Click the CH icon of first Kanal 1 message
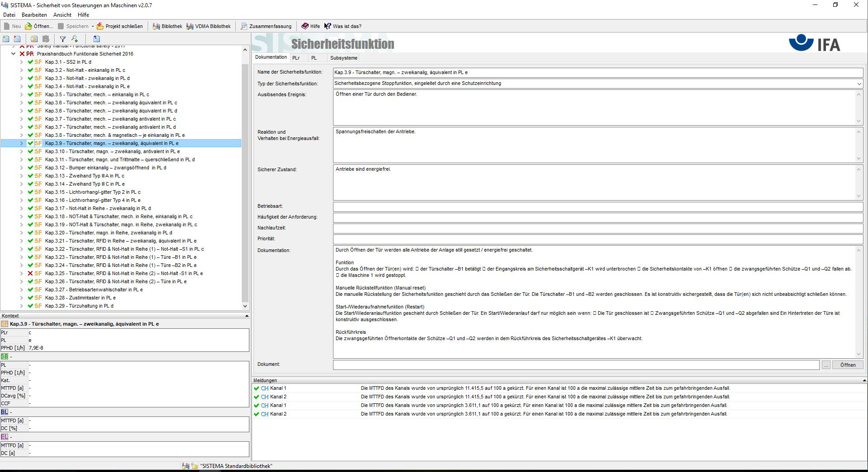The width and height of the screenshot is (868, 472). pyautogui.click(x=264, y=388)
